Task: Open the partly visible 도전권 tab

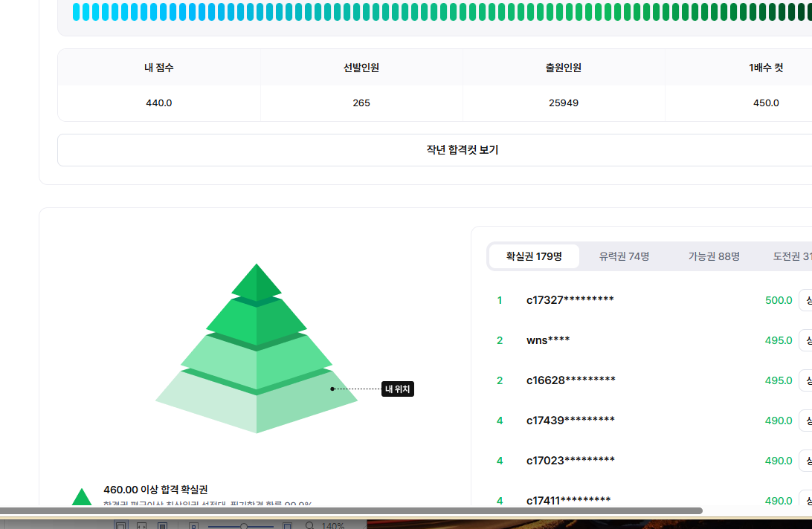Action: pyautogui.click(x=792, y=256)
